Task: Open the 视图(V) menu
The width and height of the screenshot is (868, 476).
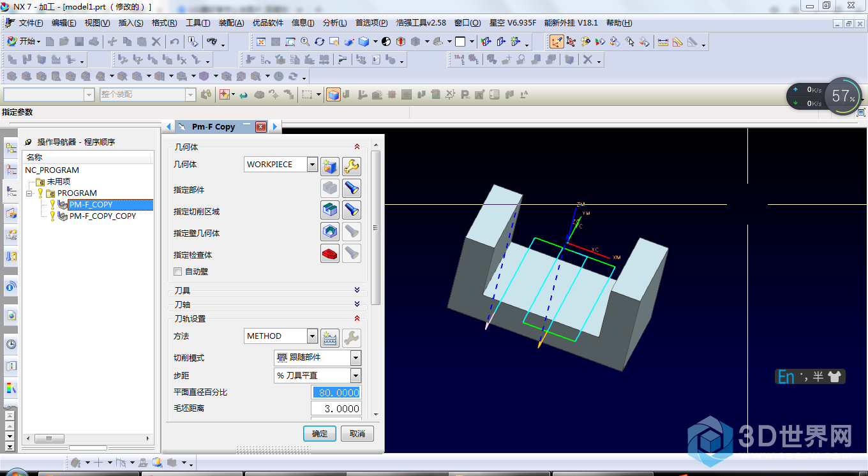Action: (97, 23)
